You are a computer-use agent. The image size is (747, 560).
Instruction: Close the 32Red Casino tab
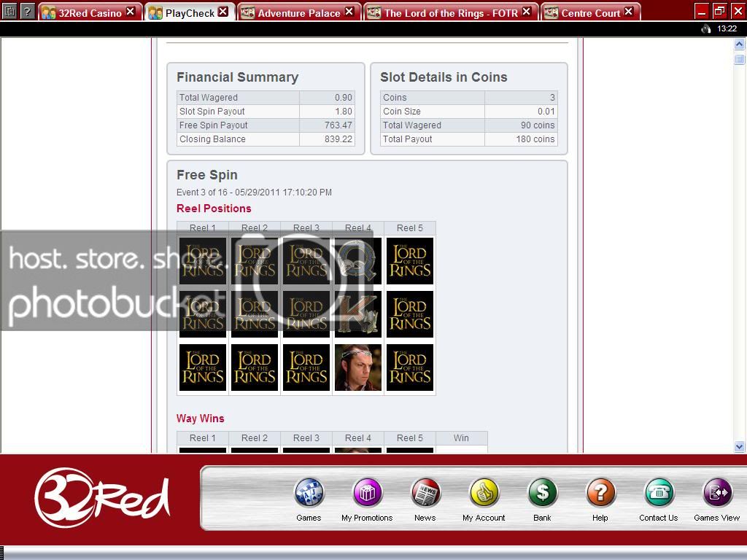pyautogui.click(x=130, y=12)
